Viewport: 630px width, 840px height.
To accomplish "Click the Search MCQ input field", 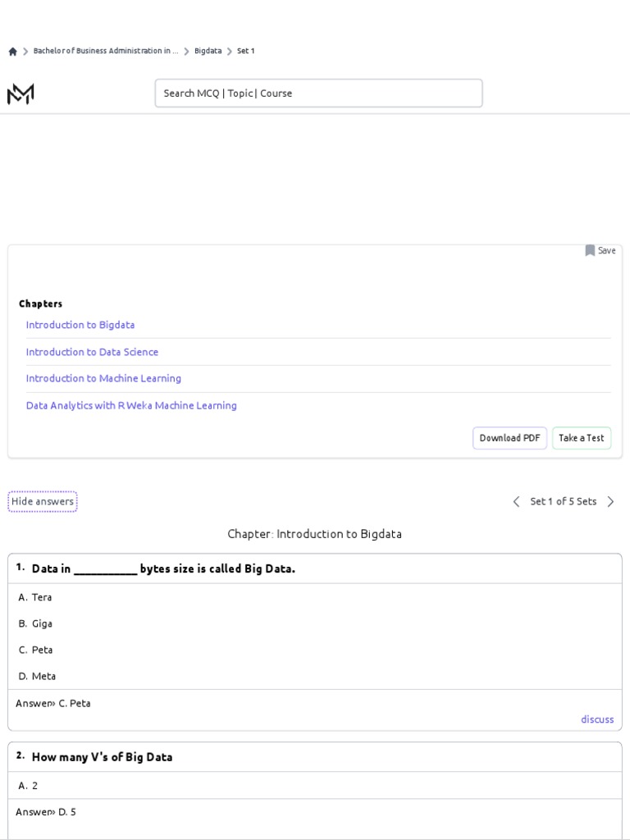I will 318,94.
